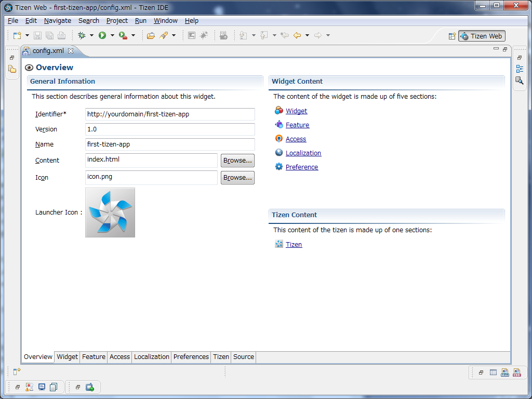Click the Debug bug icon

click(x=82, y=35)
